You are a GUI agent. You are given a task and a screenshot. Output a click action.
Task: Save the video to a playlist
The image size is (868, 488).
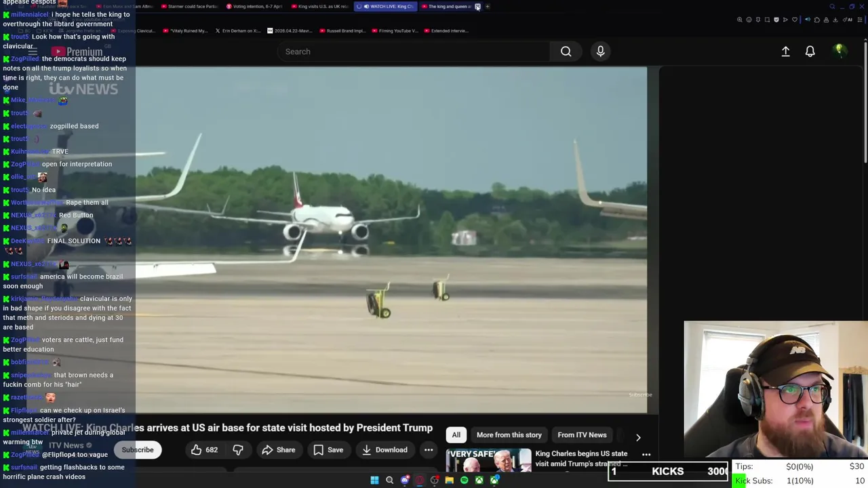click(328, 449)
